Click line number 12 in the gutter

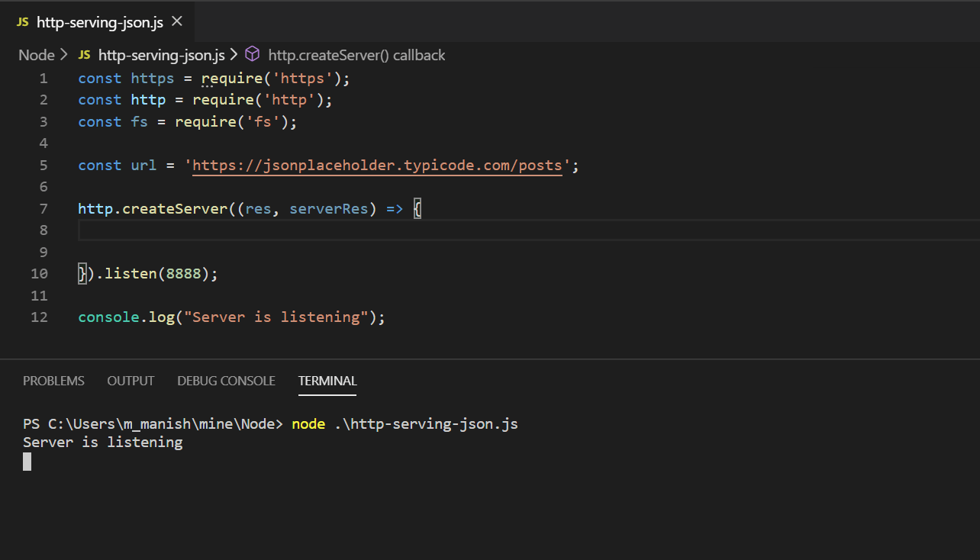click(x=39, y=317)
